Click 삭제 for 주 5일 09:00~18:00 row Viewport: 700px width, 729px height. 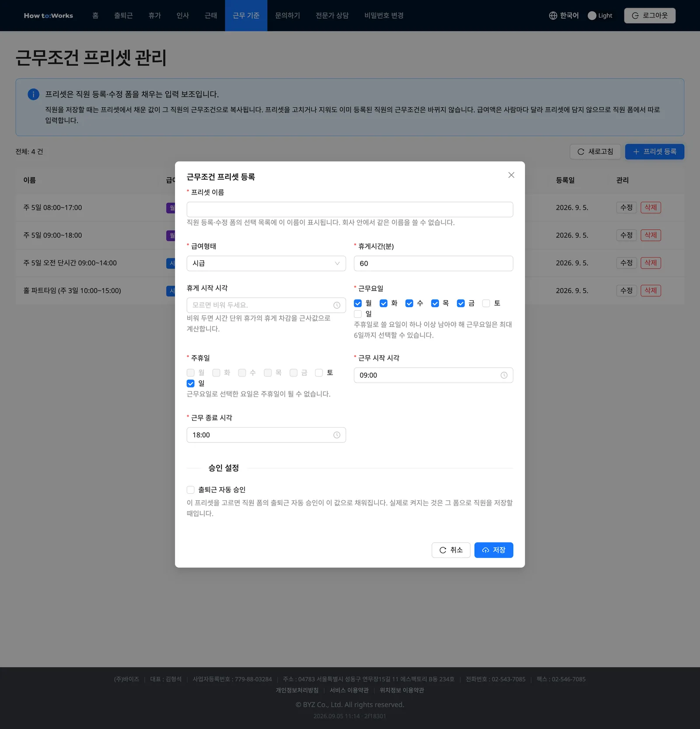(651, 235)
